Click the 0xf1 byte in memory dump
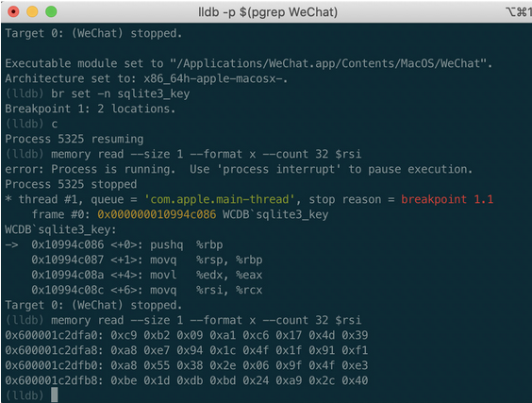The height and width of the screenshot is (403, 532). click(355, 350)
